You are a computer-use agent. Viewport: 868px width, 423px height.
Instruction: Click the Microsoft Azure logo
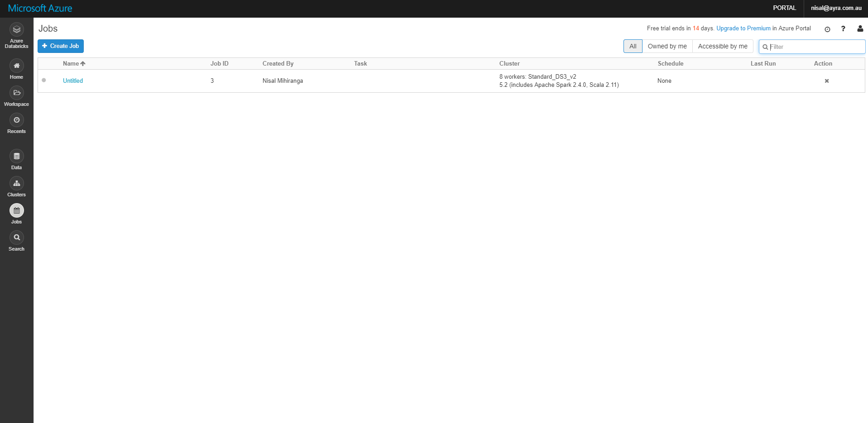pos(40,8)
